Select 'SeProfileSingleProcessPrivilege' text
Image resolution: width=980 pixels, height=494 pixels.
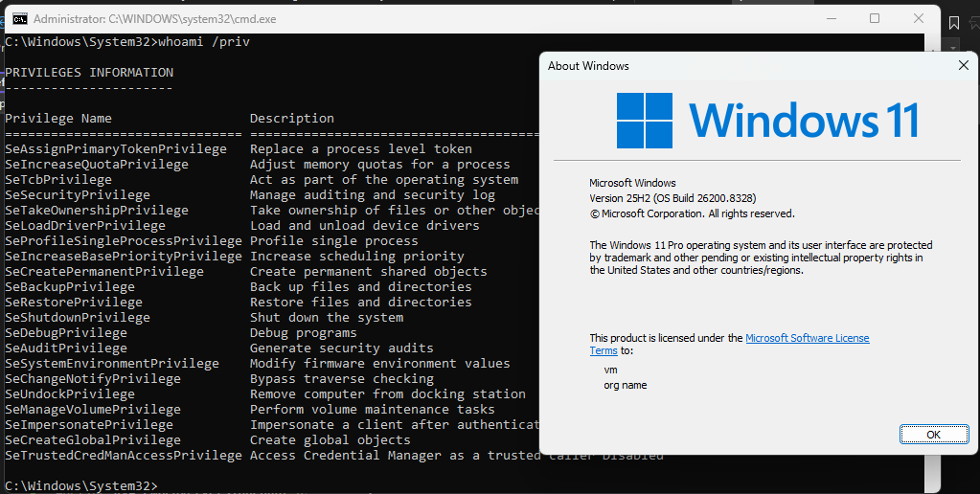[x=124, y=241]
